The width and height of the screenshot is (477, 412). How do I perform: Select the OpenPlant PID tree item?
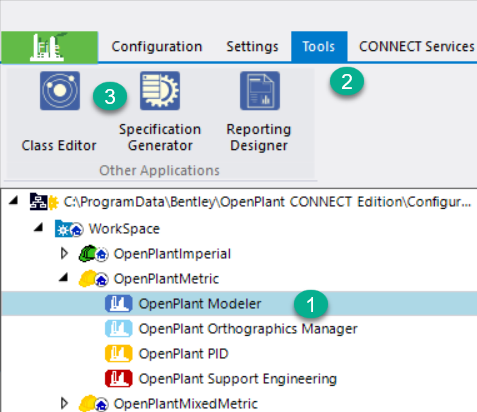pos(183,354)
